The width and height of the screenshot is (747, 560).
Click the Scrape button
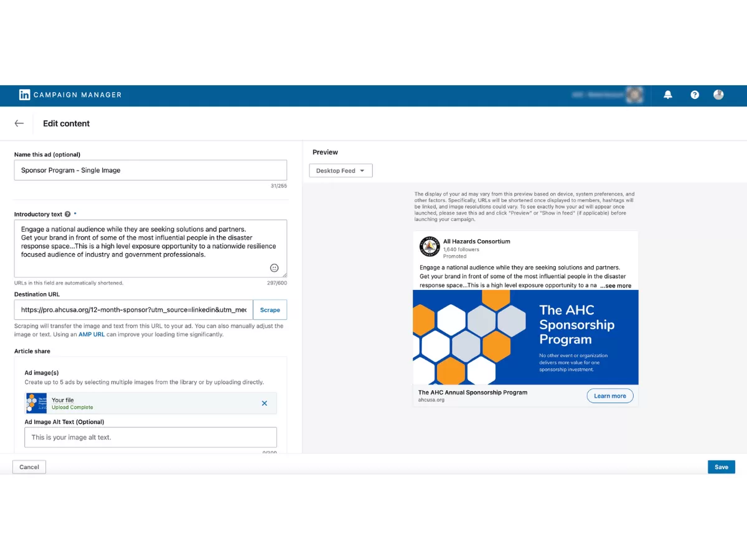point(270,310)
